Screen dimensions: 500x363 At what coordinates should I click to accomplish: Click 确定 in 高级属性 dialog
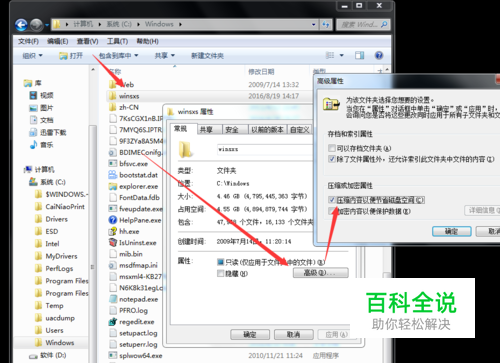(x=452, y=231)
